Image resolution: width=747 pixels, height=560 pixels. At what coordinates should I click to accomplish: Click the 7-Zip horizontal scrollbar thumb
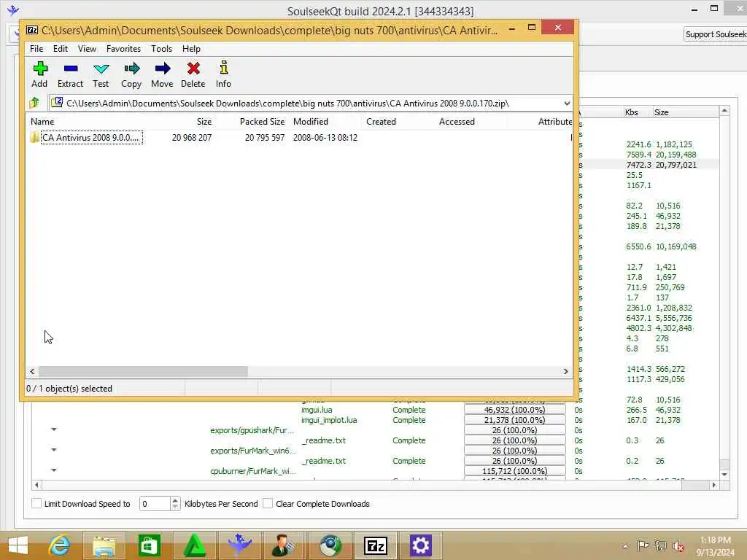143,371
